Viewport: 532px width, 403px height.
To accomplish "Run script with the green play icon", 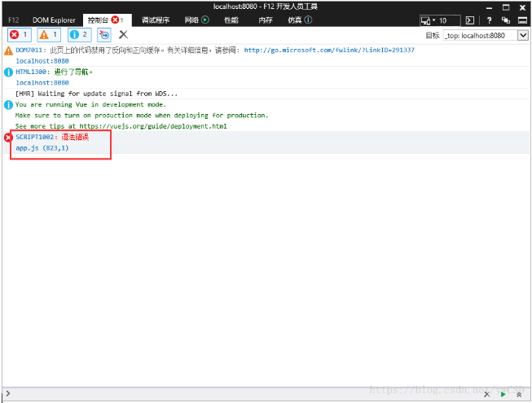I will 503,394.
